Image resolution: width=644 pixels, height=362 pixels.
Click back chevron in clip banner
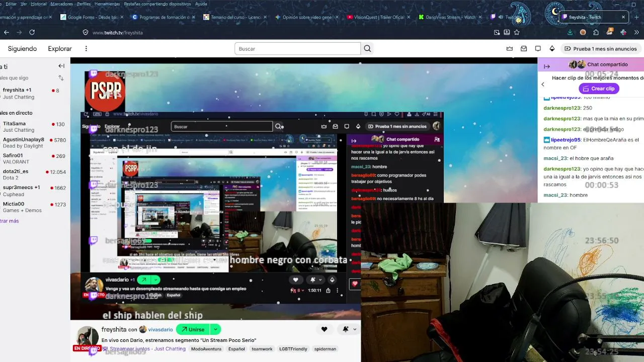[543, 84]
